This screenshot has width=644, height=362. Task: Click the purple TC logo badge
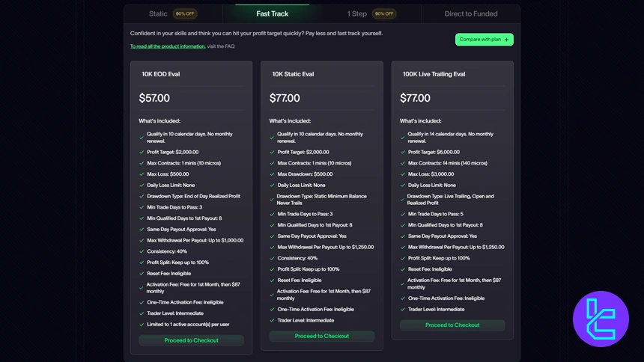pos(601,319)
